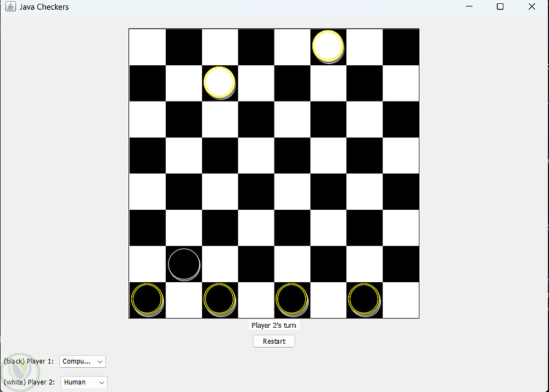This screenshot has width=549, height=392.
Task: Open the white Player 2 Human dropdown
Action: pyautogui.click(x=84, y=382)
